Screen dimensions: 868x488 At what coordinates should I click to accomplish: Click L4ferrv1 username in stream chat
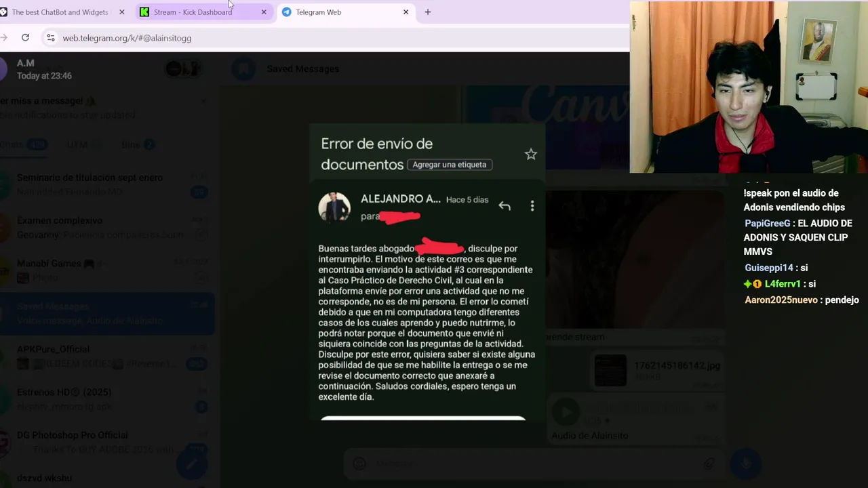783,284
